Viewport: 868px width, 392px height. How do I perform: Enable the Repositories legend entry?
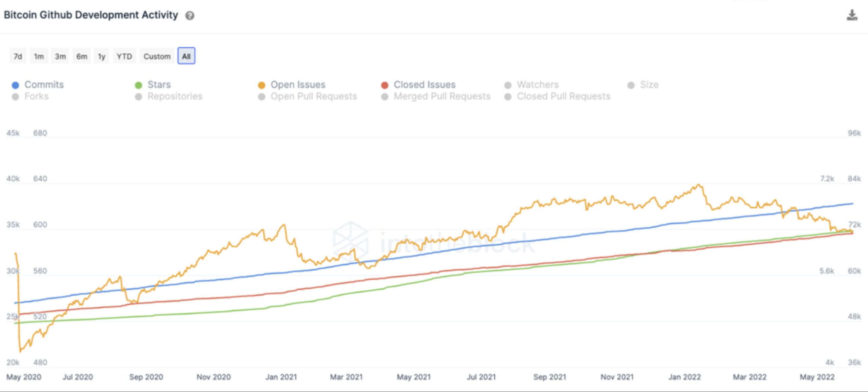175,96
